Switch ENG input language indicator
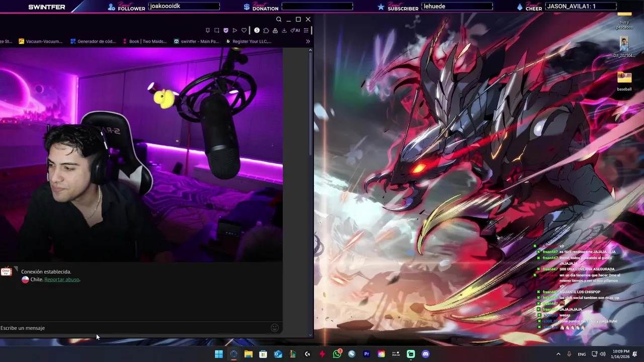644x362 pixels. tap(582, 354)
